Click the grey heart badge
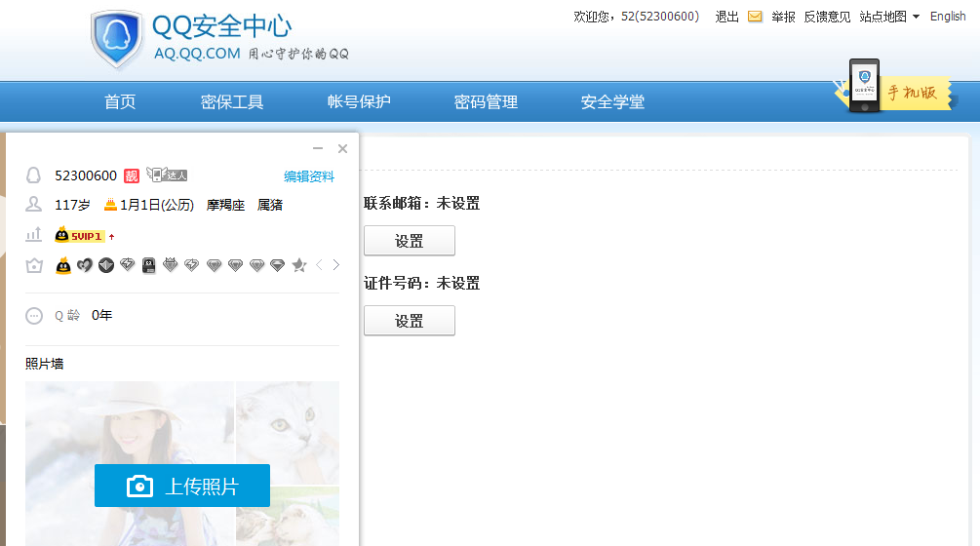The width and height of the screenshot is (980, 546). pos(85,265)
